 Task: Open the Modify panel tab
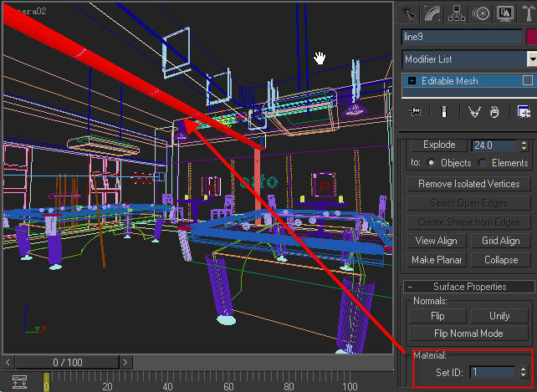pos(433,13)
